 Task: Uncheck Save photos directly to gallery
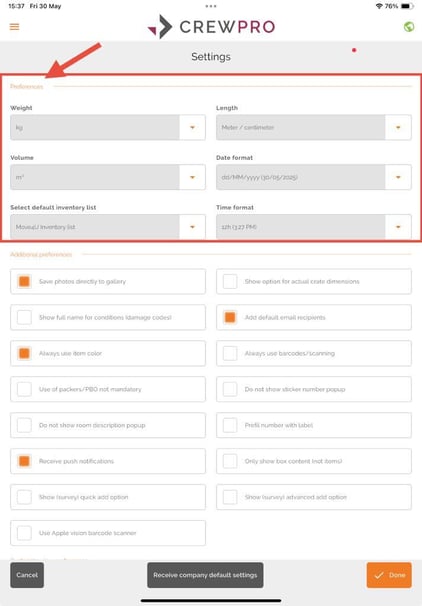[24, 281]
